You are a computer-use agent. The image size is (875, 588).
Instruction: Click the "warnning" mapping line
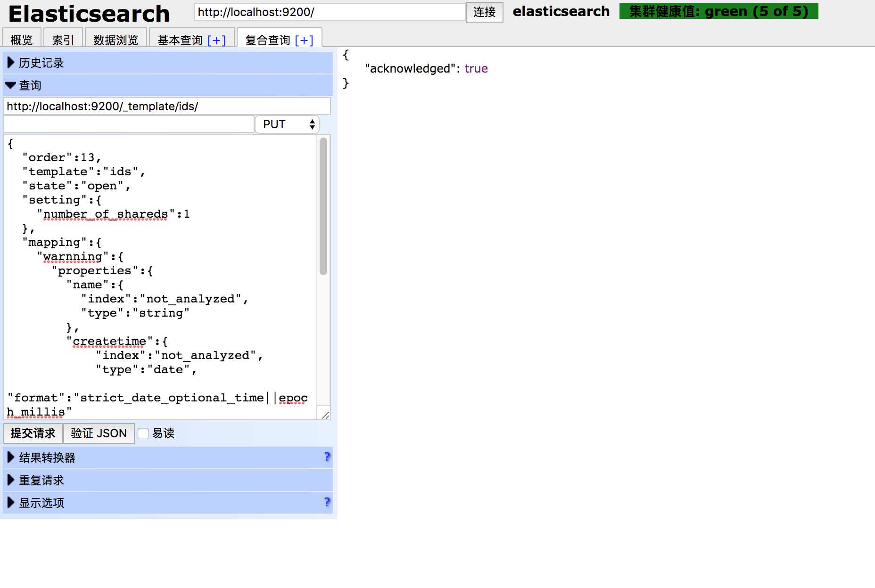point(80,257)
